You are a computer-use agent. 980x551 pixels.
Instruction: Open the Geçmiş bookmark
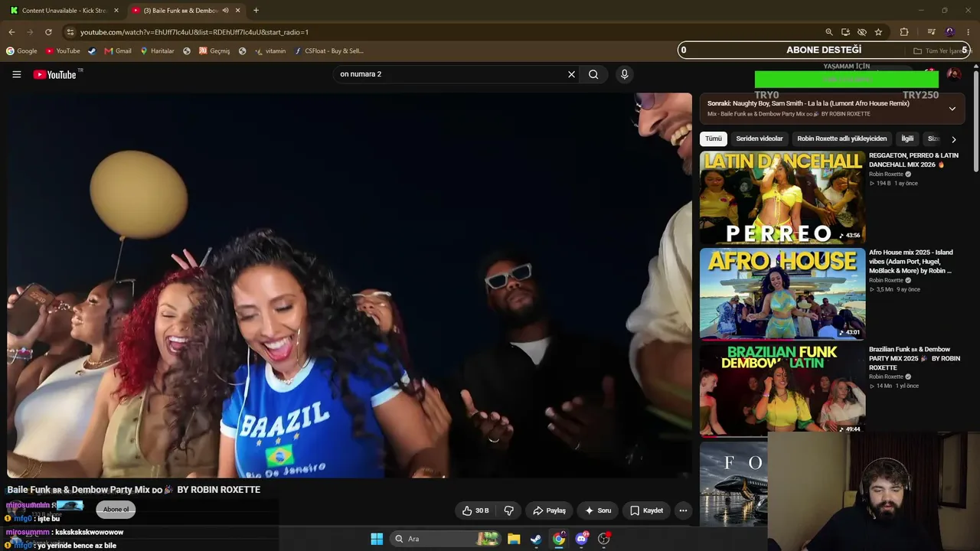pos(214,51)
